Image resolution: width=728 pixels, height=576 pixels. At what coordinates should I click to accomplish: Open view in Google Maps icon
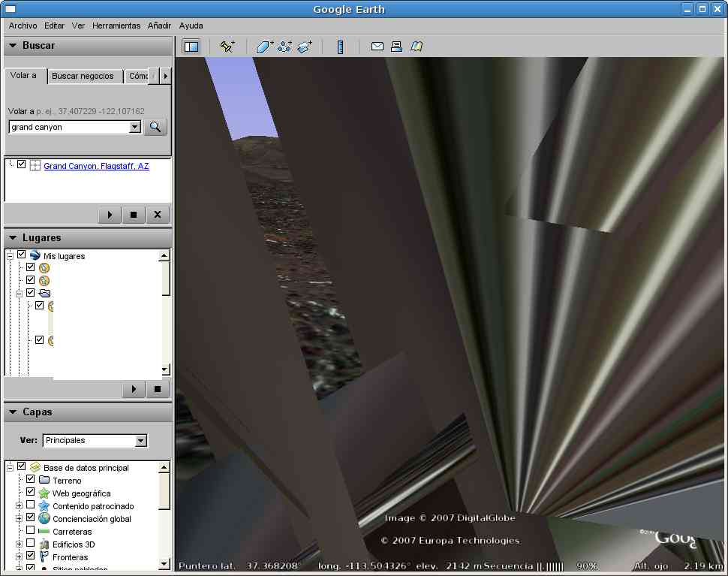(x=417, y=47)
